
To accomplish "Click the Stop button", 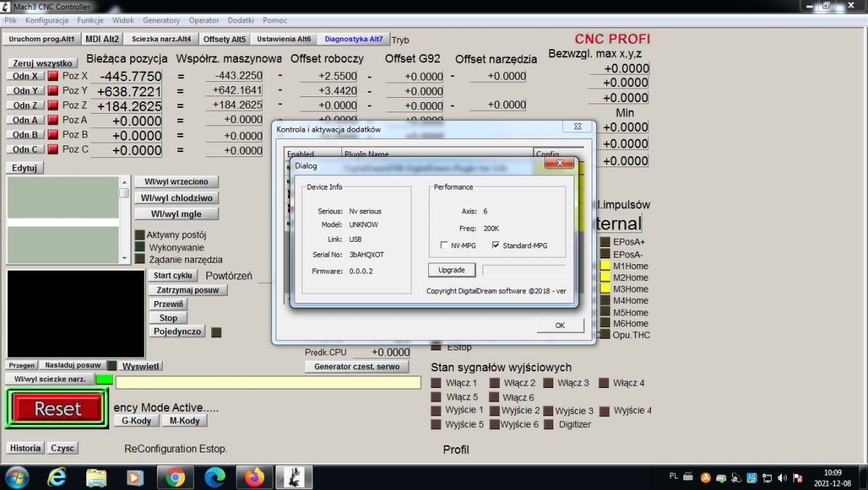I will point(169,318).
